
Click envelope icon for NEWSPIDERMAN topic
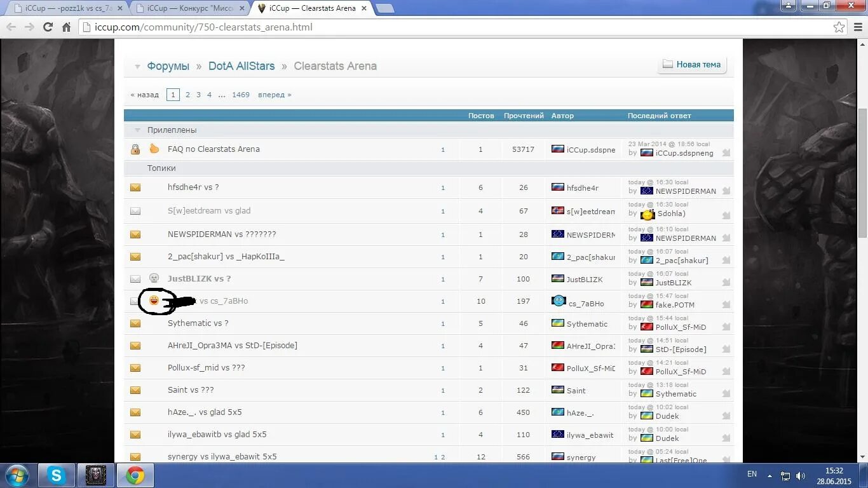point(135,234)
